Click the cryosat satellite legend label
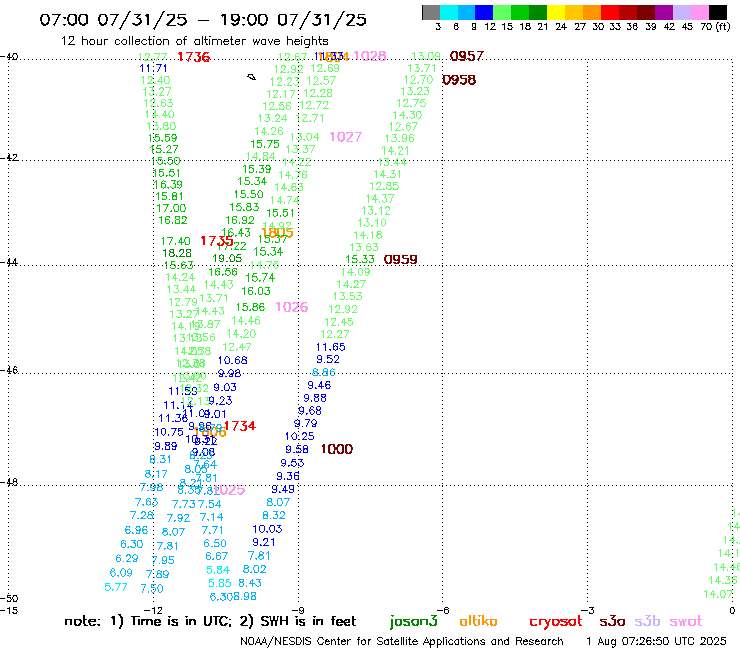740x650 pixels. pos(555,622)
